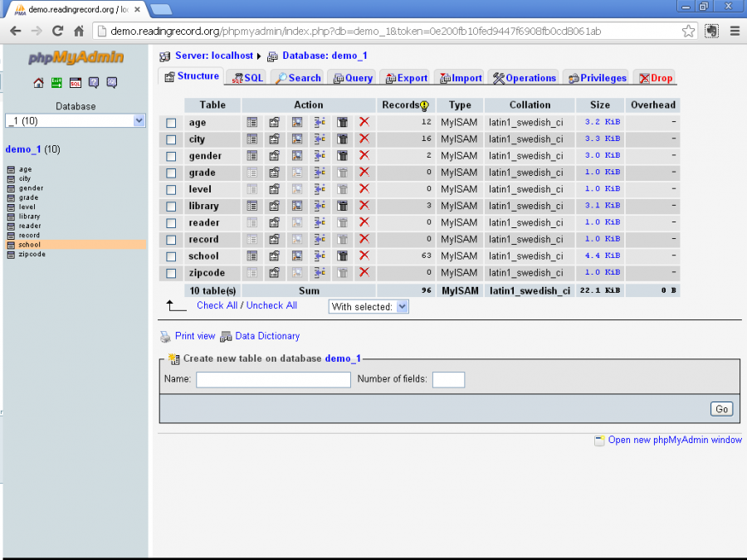The width and height of the screenshot is (747, 560).
Task: Click the new table Name input field
Action: click(x=273, y=379)
